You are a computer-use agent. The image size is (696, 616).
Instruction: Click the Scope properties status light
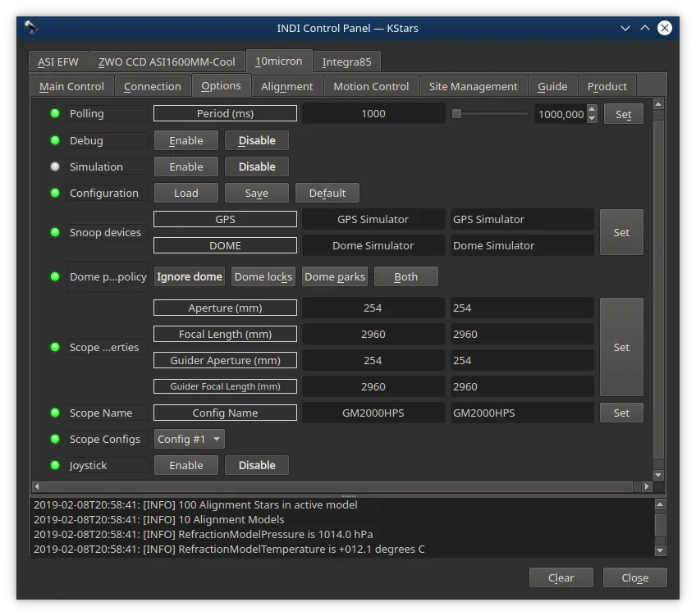[x=55, y=347]
